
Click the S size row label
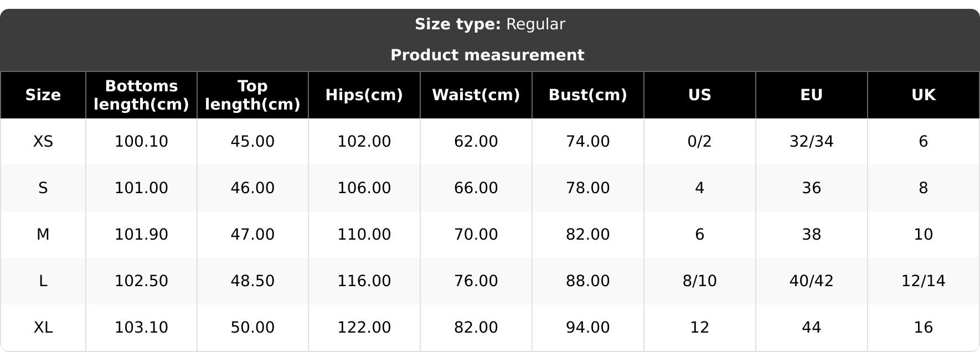(43, 188)
